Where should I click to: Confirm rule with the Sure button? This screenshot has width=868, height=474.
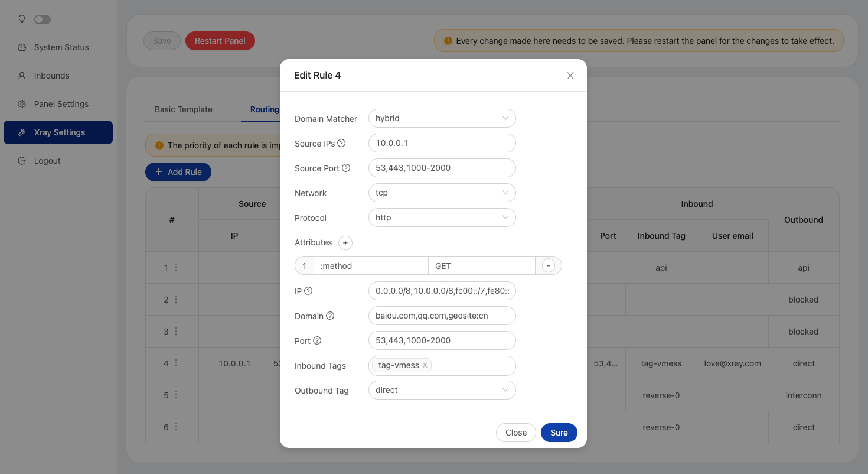pos(559,433)
